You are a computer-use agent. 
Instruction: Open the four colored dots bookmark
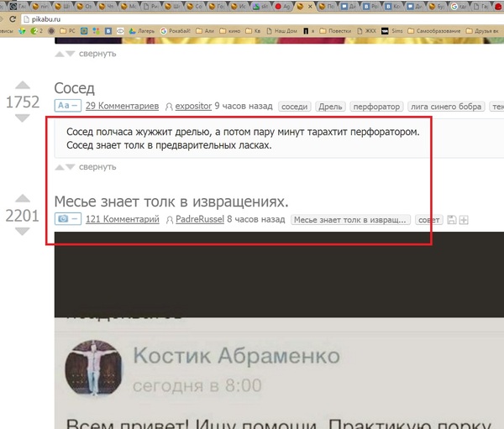tap(96, 31)
